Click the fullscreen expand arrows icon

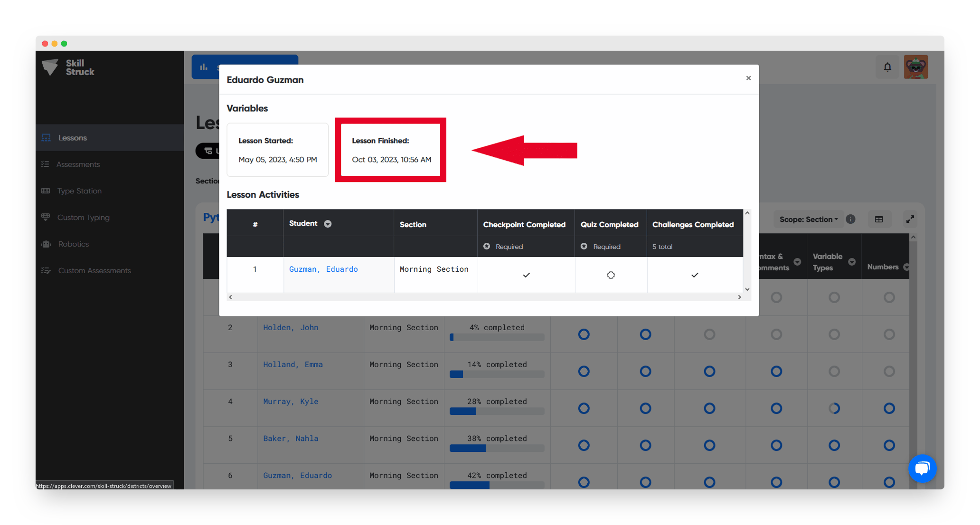(910, 219)
